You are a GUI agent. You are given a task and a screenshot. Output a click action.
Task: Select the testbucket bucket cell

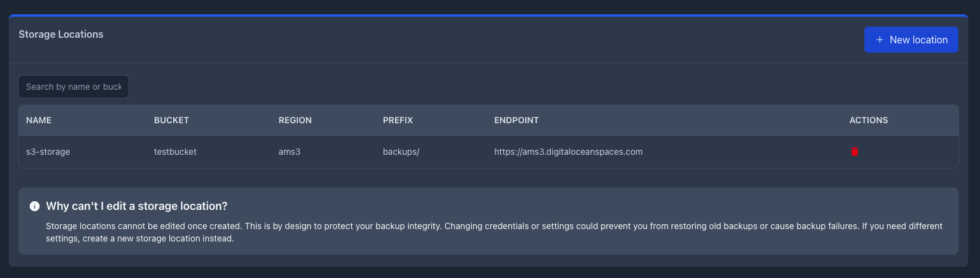[175, 152]
